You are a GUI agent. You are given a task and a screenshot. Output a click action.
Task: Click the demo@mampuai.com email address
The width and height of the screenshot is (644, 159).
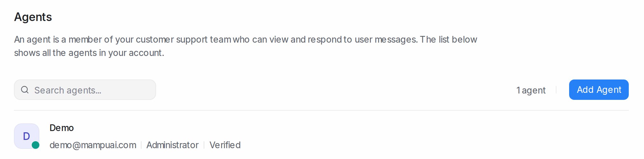pos(93,145)
